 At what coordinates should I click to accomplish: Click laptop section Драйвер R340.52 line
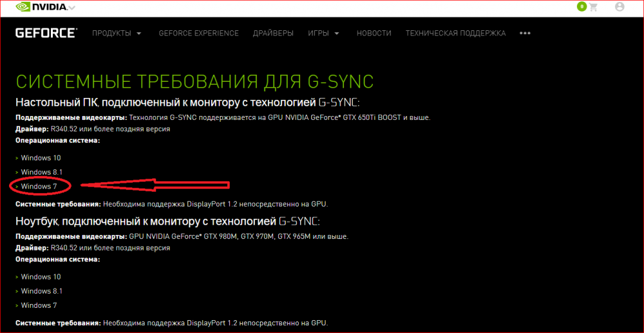coord(93,248)
